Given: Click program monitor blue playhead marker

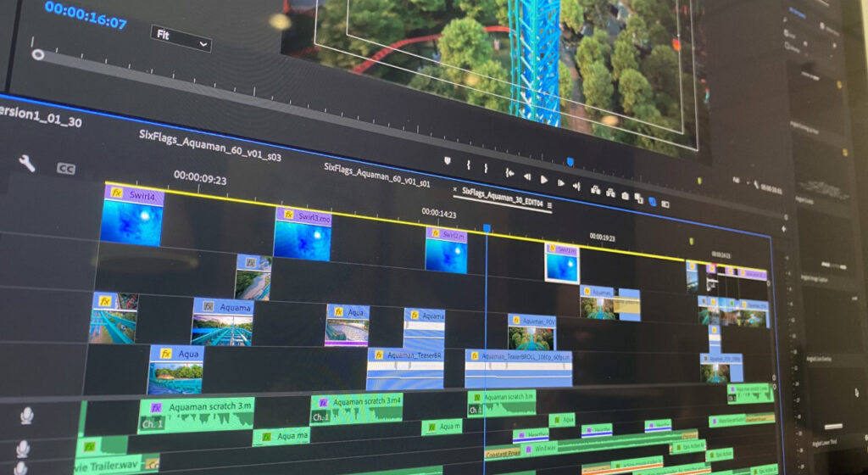Looking at the screenshot, I should [570, 162].
